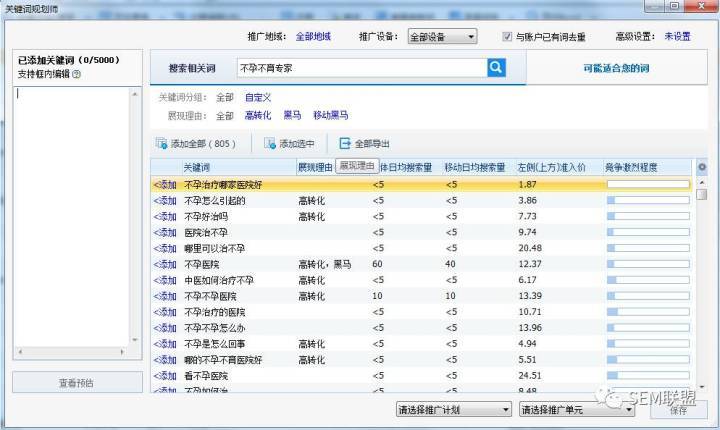
Task: Sort by 展现理由 column header
Action: pos(315,168)
